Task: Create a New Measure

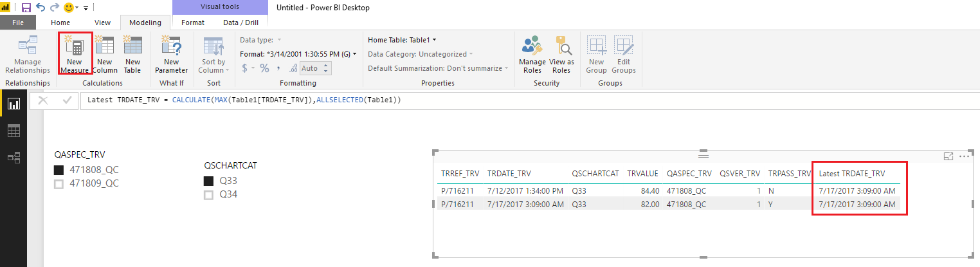Action: pos(75,55)
